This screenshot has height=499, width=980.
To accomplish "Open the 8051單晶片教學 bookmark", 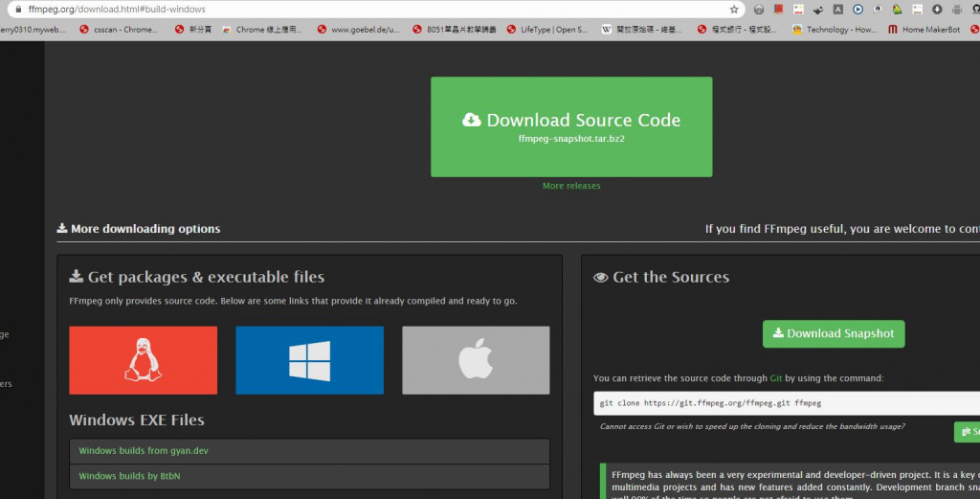I will [455, 30].
